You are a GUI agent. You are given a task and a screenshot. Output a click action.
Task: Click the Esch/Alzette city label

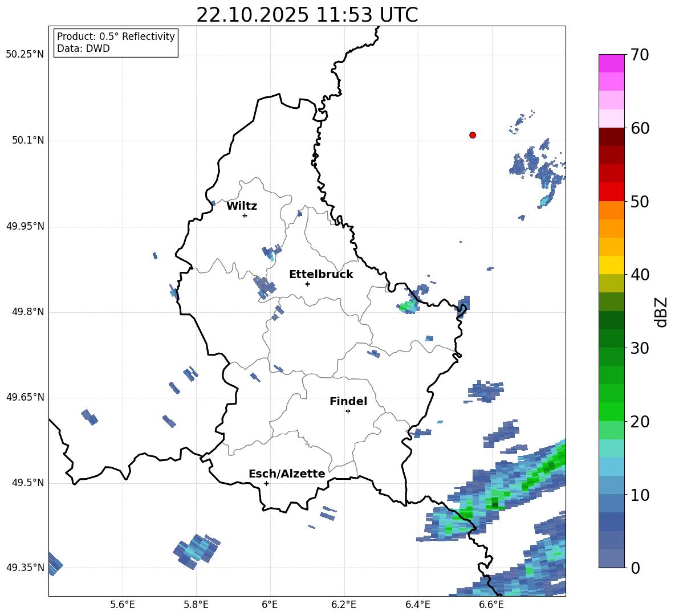(287, 474)
